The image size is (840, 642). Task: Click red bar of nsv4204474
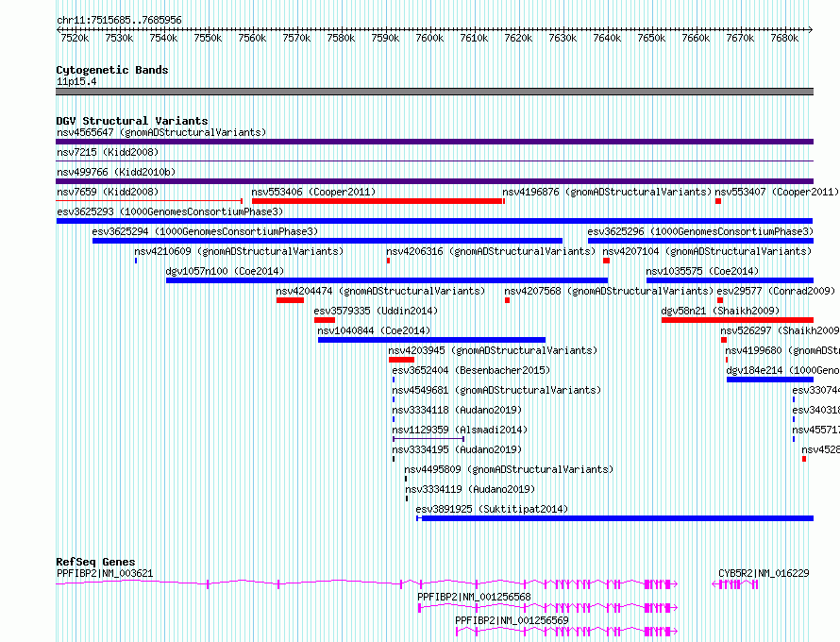pos(290,300)
